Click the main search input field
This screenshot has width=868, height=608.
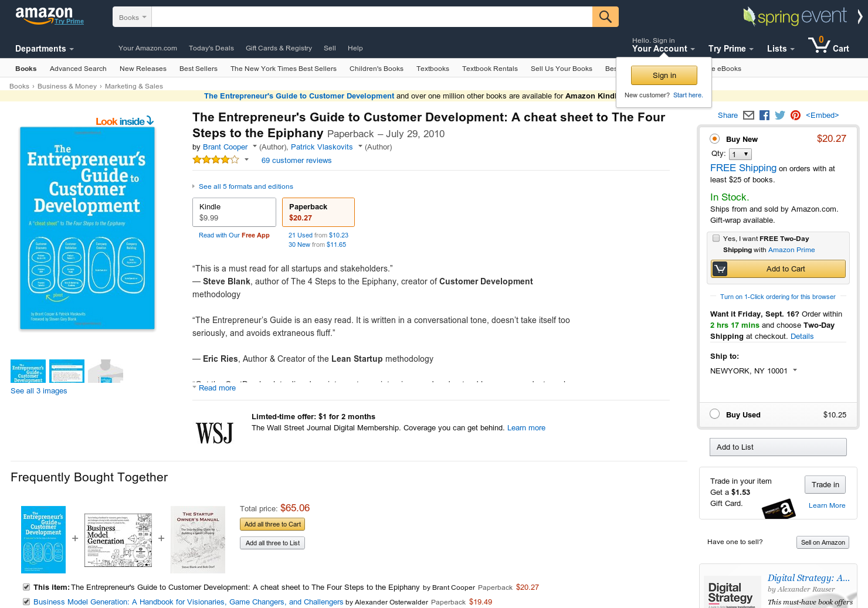pyautogui.click(x=372, y=17)
